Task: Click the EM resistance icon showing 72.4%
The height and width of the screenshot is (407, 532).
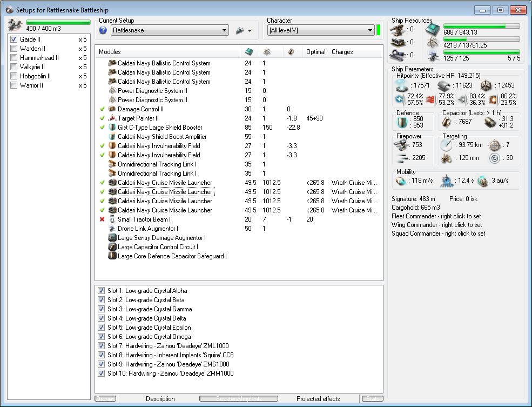Action: click(400, 99)
